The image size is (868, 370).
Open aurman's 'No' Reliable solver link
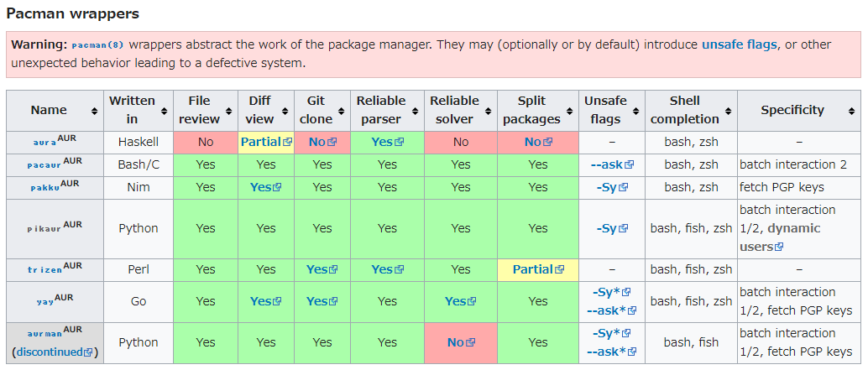tap(461, 343)
